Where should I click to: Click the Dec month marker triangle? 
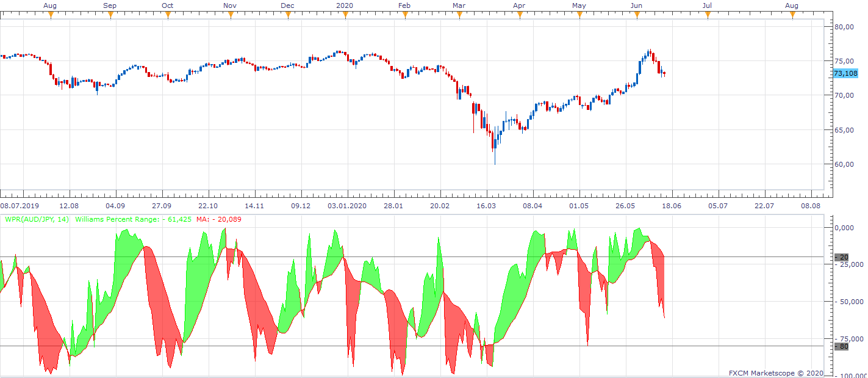click(x=287, y=15)
